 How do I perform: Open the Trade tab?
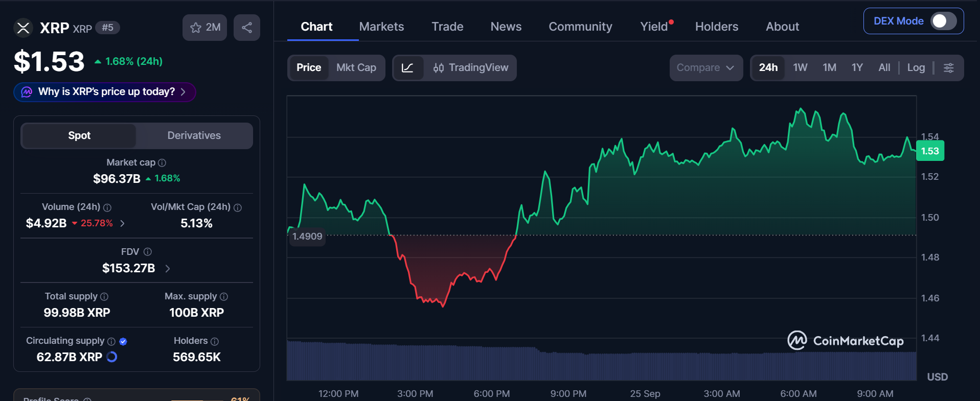pyautogui.click(x=447, y=27)
